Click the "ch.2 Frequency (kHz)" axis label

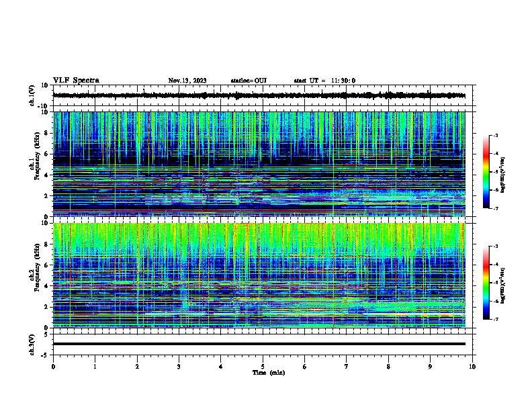(35, 267)
